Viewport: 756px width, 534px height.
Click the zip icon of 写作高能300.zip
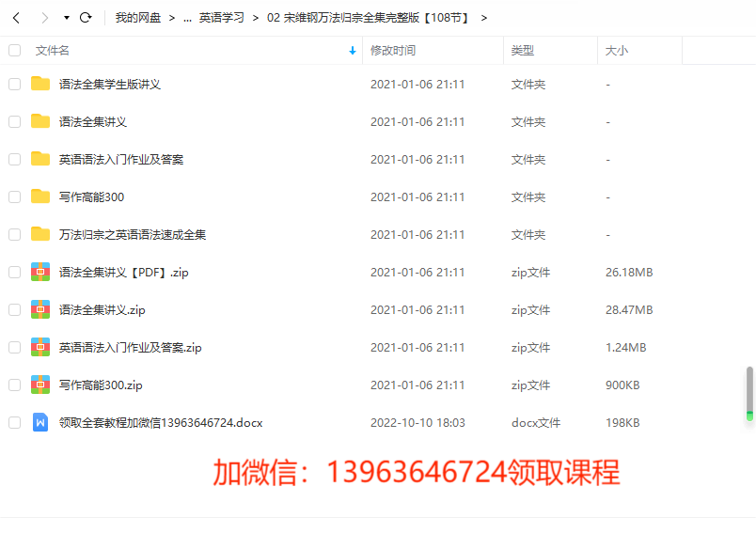[40, 385]
